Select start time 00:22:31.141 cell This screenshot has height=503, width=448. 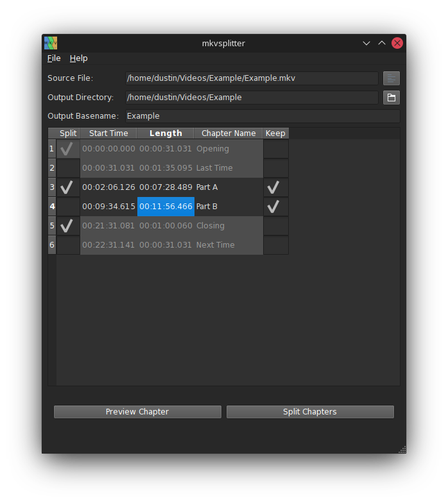(108, 245)
